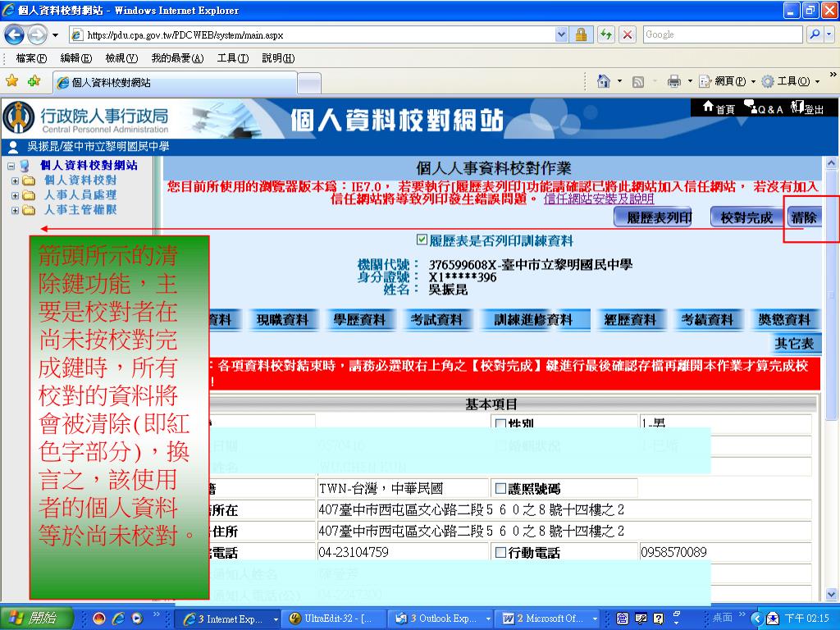Toggle 履歷表是否列印訓練資料 checkbox
The width and height of the screenshot is (840, 630).
tap(422, 240)
